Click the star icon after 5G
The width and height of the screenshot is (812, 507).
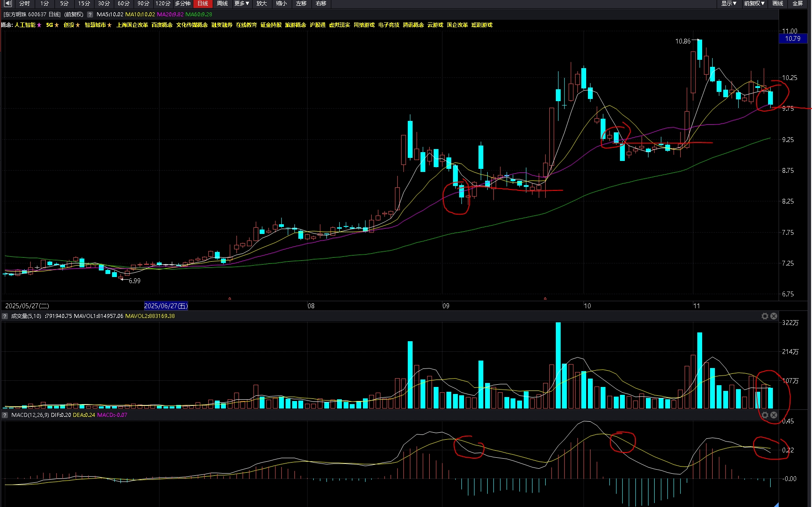point(57,25)
